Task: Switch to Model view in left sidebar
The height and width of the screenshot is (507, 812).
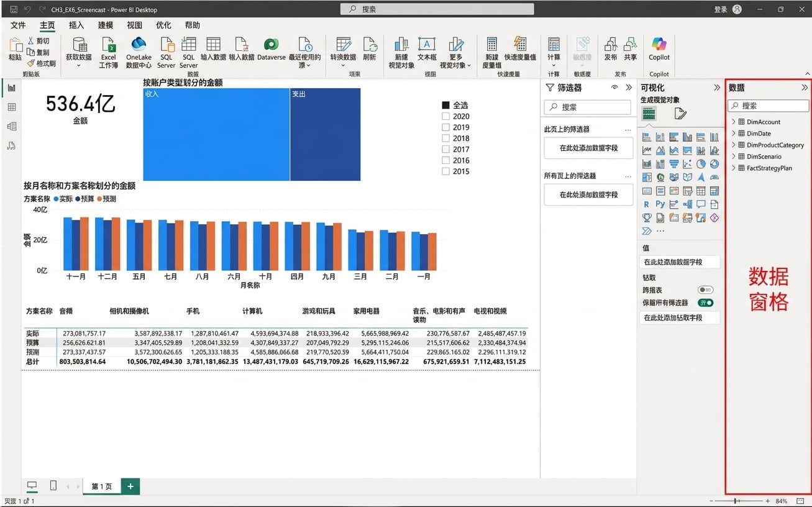Action: tap(11, 126)
